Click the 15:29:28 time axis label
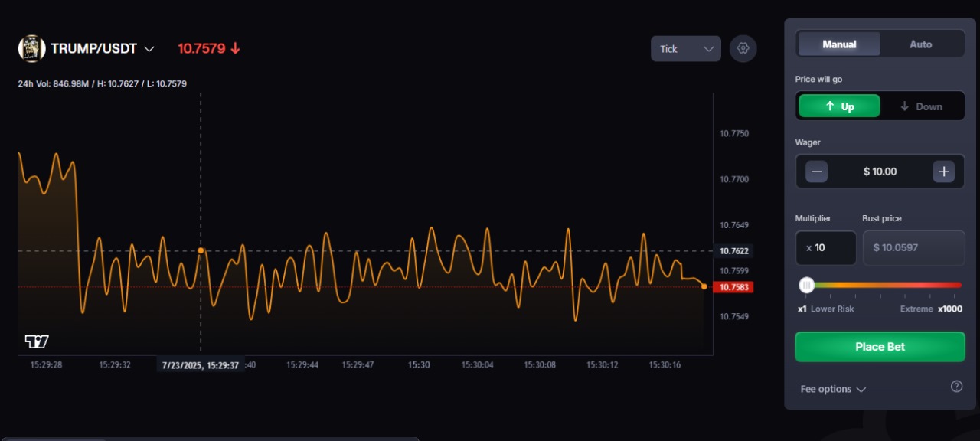Image resolution: width=980 pixels, height=441 pixels. 46,365
